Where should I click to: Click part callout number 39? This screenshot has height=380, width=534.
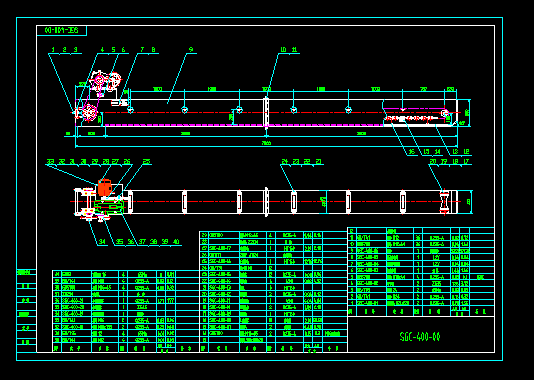(x=165, y=242)
